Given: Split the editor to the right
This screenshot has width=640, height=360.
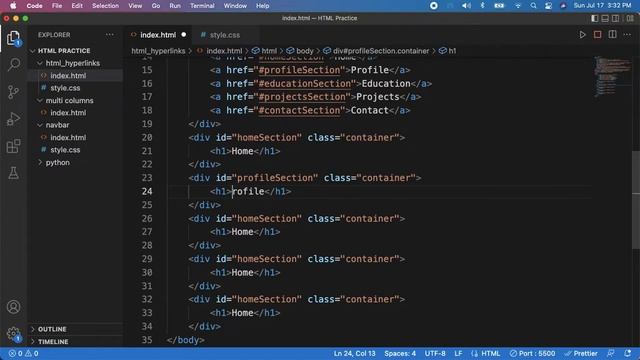Looking at the screenshot, I should [x=613, y=35].
